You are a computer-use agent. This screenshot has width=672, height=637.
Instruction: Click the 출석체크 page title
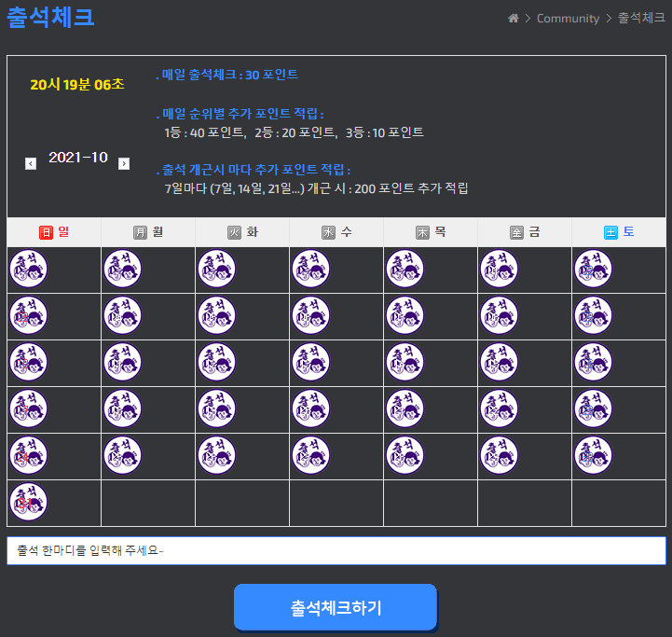point(50,17)
